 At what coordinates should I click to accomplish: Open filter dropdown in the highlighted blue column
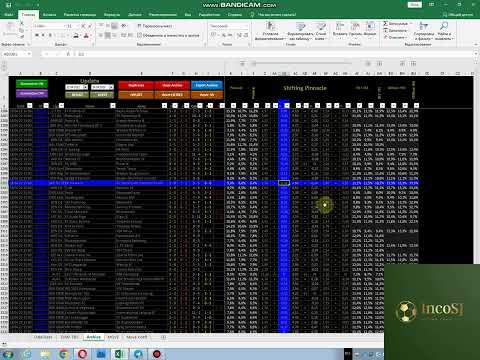pos(287,105)
